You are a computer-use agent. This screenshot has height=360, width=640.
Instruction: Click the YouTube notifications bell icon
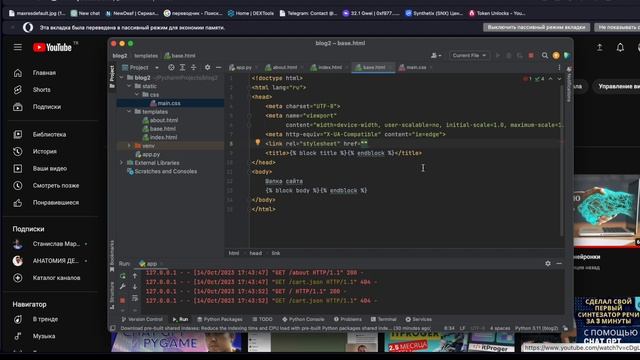coord(620,47)
